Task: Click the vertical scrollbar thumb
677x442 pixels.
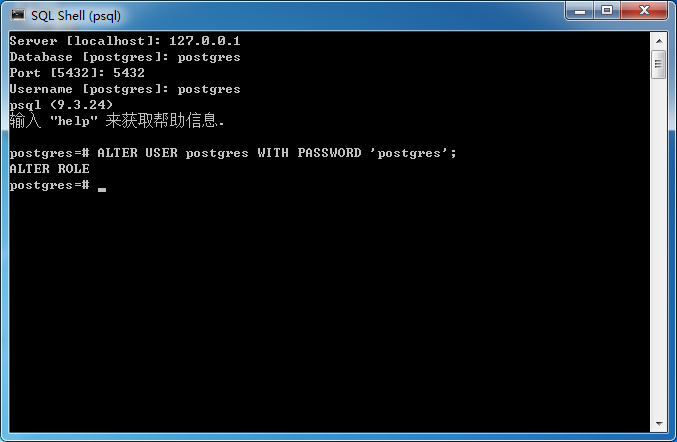Action: pyautogui.click(x=658, y=64)
